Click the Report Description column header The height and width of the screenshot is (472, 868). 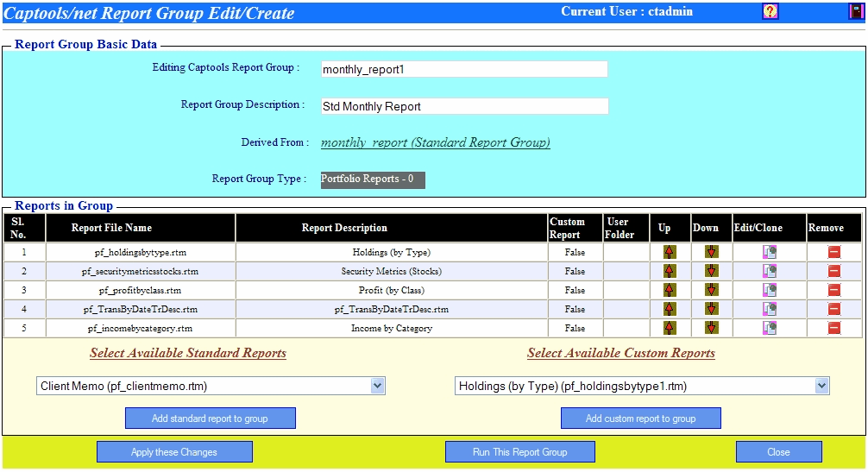[x=392, y=228]
